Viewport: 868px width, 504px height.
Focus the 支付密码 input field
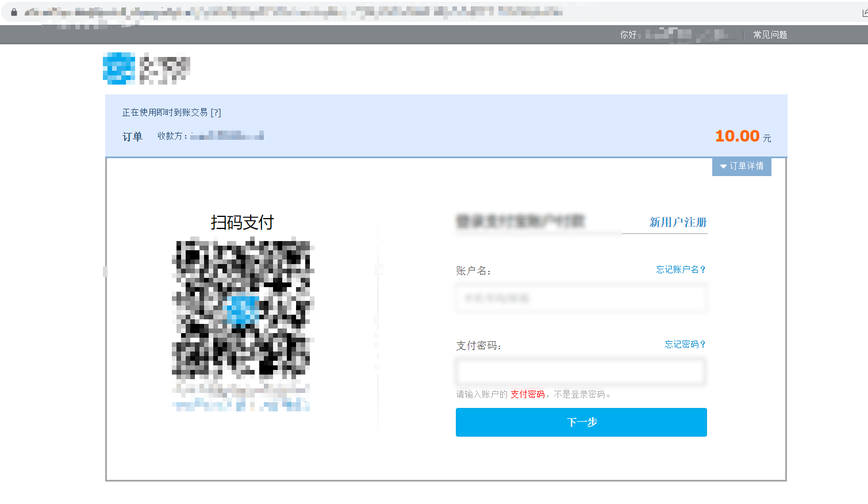tap(581, 372)
